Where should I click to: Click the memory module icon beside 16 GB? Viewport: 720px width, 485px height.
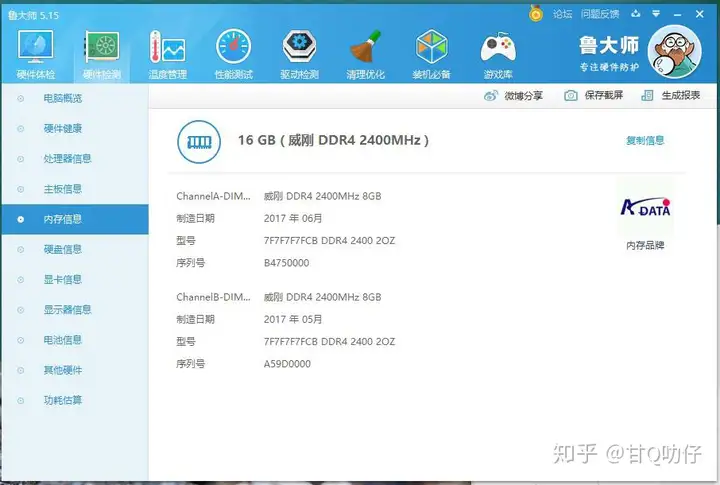[199, 141]
